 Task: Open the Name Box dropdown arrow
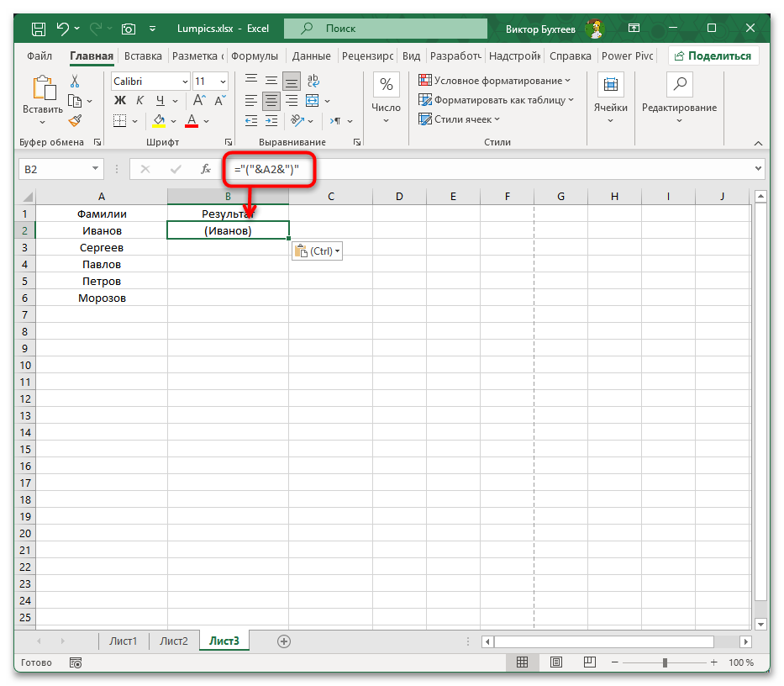tap(94, 169)
